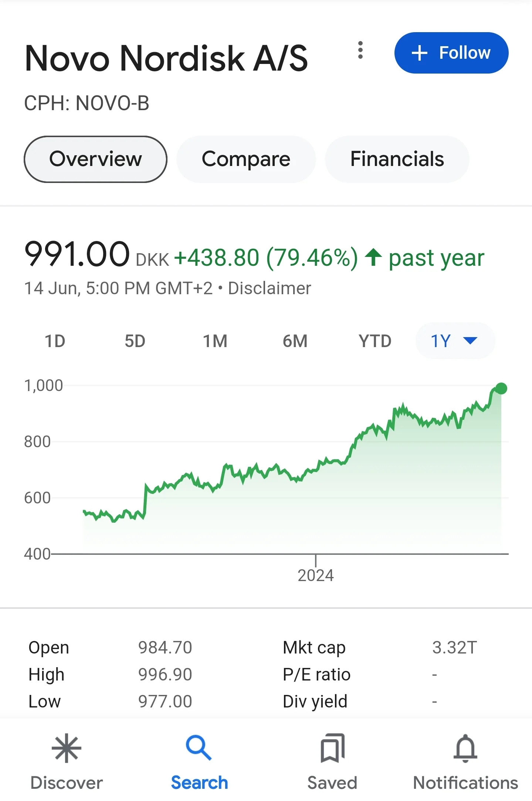The width and height of the screenshot is (532, 801).
Task: Select the 1D time range
Action: tap(55, 341)
